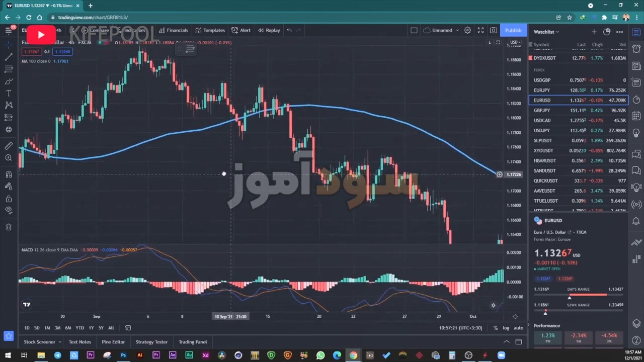Screen dimensions: 644x362
Task: Click the Publish button
Action: 513,30
